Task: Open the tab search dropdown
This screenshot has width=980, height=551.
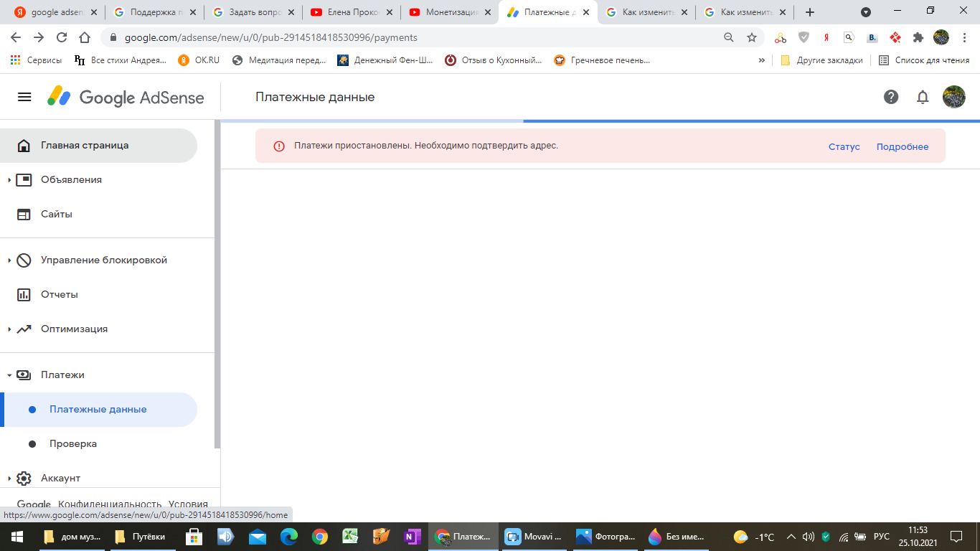Action: pos(866,12)
